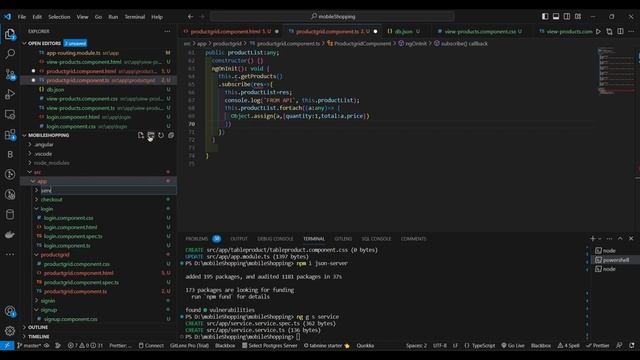Viewport: 640px width, 360px height.
Task: Add a new terminal with plus icon
Action: click(x=593, y=238)
